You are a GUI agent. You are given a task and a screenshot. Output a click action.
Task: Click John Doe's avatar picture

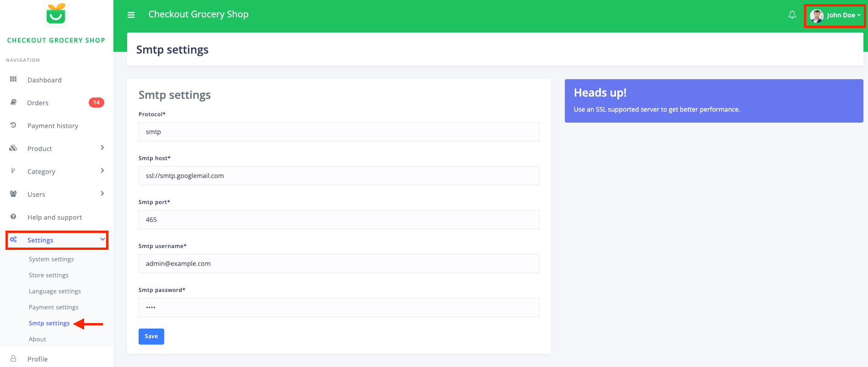tap(816, 16)
